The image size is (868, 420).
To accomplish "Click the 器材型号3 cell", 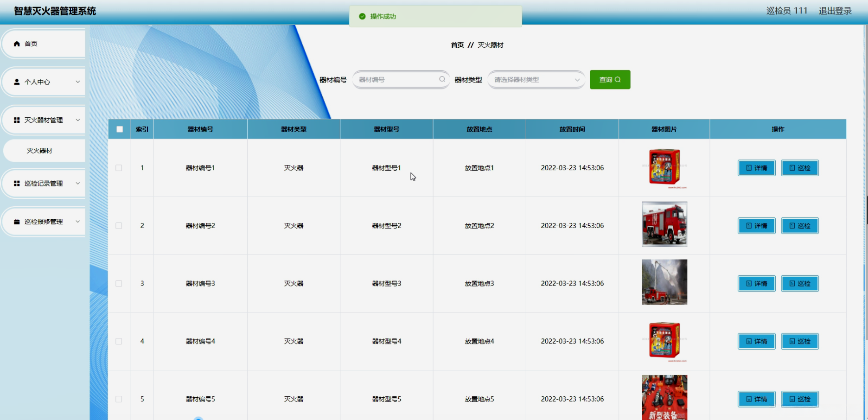I will click(x=387, y=283).
